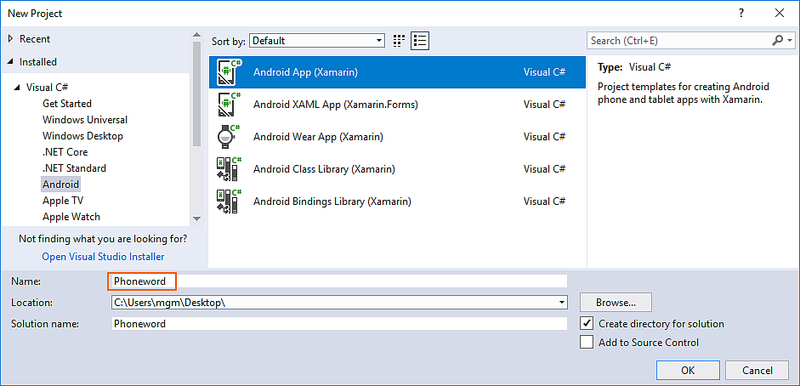Viewport: 800px width, 386px height.
Task: Expand the Recent tree node
Action: (10, 39)
